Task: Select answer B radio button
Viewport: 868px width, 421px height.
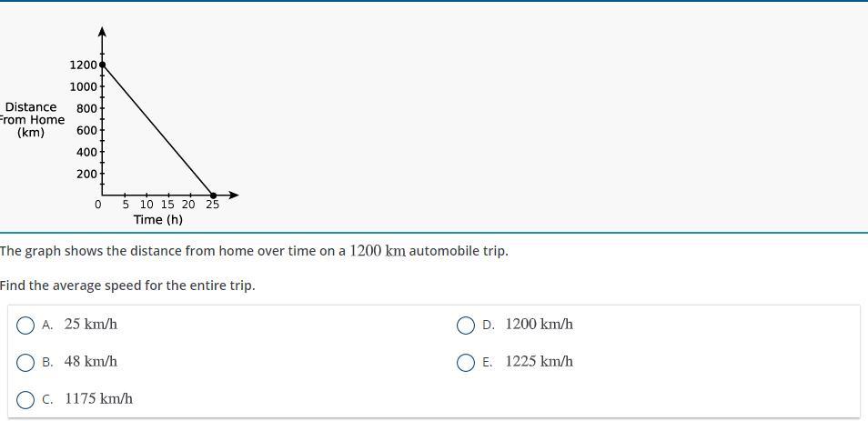Action: [25, 363]
